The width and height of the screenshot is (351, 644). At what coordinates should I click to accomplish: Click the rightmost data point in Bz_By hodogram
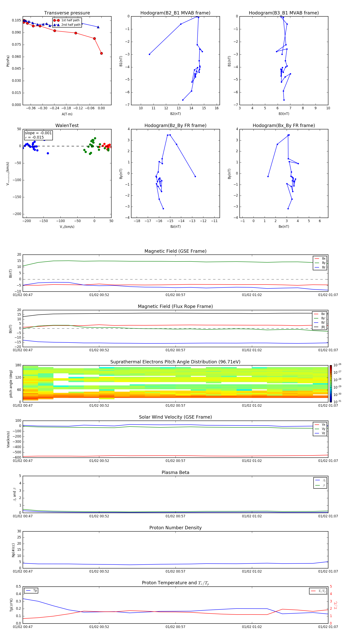coord(195,176)
